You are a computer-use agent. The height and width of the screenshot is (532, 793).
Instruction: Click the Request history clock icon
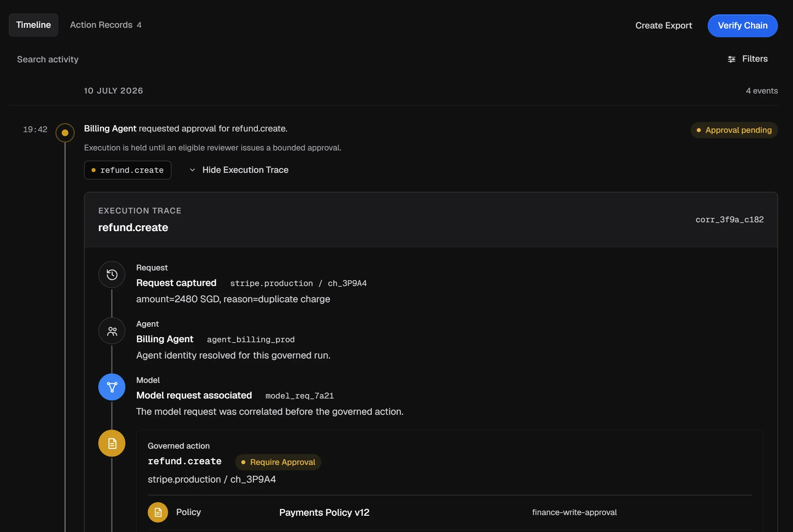point(111,274)
